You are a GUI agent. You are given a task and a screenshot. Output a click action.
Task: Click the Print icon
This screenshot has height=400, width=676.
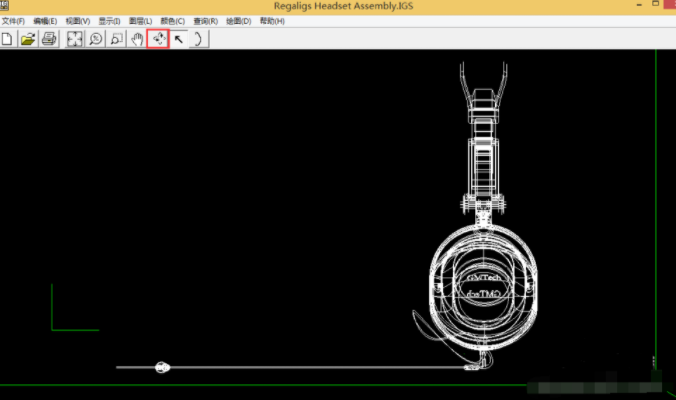(x=49, y=39)
